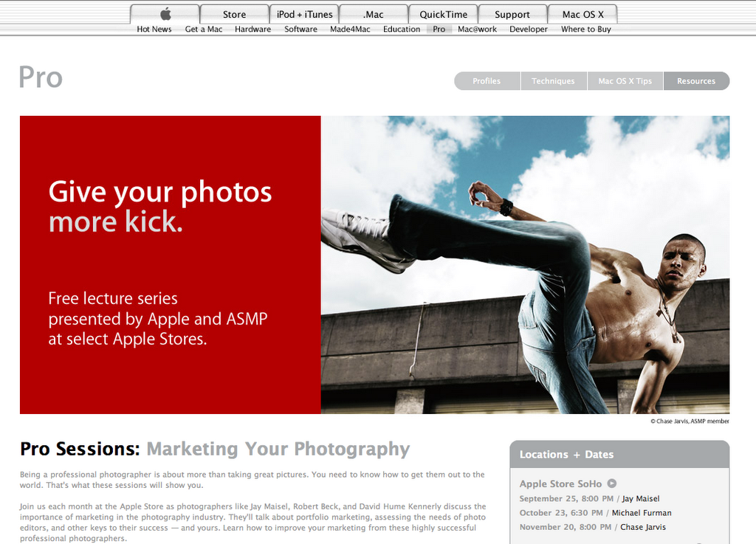This screenshot has height=544, width=756.
Task: Click the 'Pro' page title
Action: tap(41, 77)
